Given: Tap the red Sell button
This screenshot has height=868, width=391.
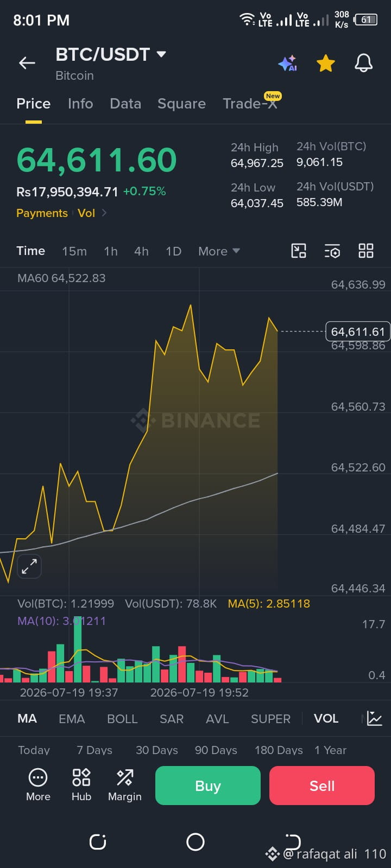Looking at the screenshot, I should [x=322, y=786].
